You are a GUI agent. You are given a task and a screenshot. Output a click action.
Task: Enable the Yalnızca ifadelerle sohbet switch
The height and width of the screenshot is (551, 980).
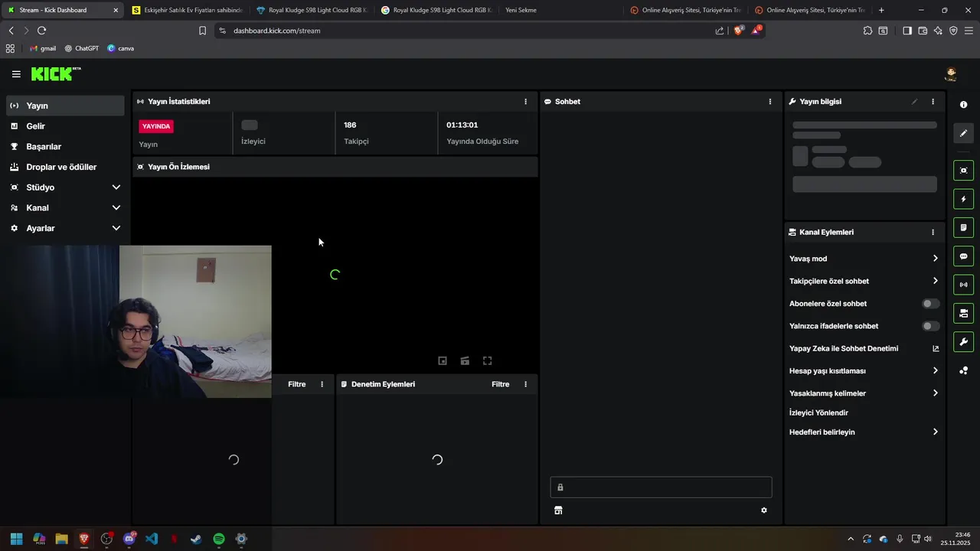click(x=930, y=326)
